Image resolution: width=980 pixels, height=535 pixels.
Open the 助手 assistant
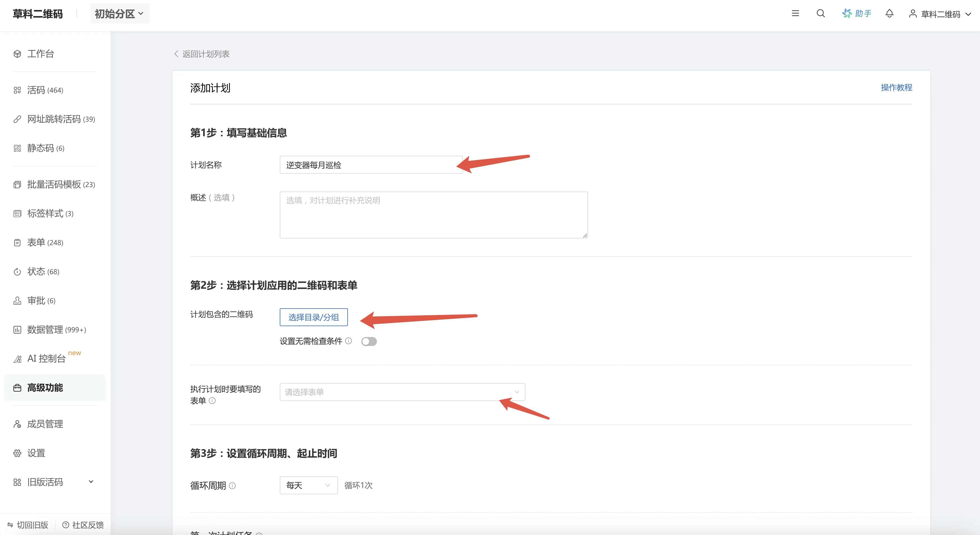click(856, 14)
